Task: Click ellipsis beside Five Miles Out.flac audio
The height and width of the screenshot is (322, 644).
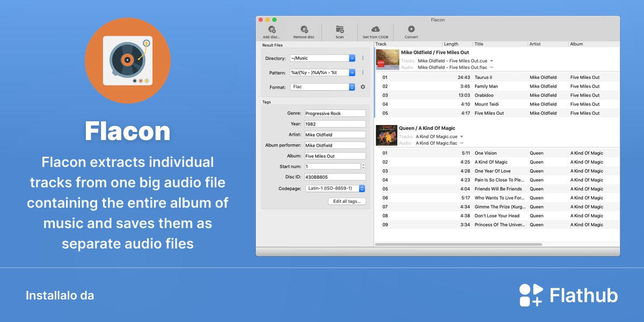Action: (492, 67)
